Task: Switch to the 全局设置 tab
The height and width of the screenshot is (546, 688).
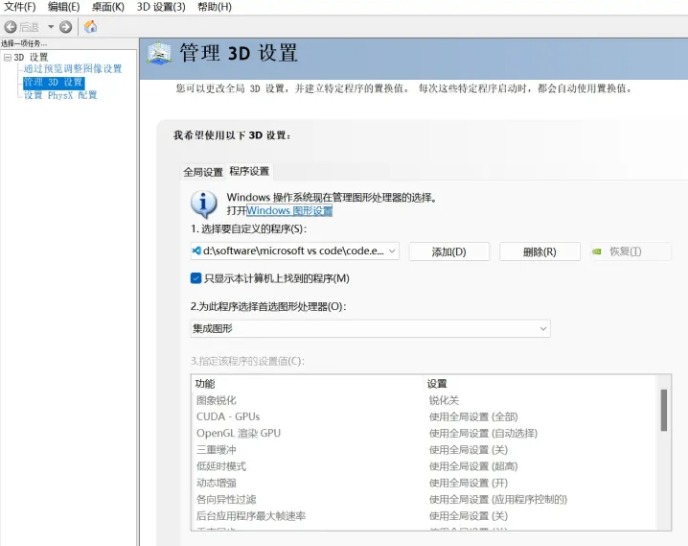Action: pyautogui.click(x=203, y=172)
